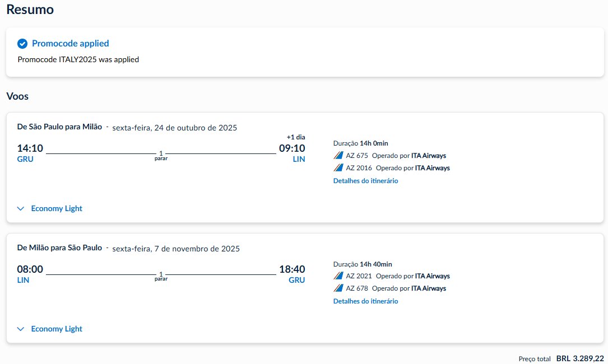Click the outbound LIN arrival airport code
The width and height of the screenshot is (608, 364).
coord(299,159)
